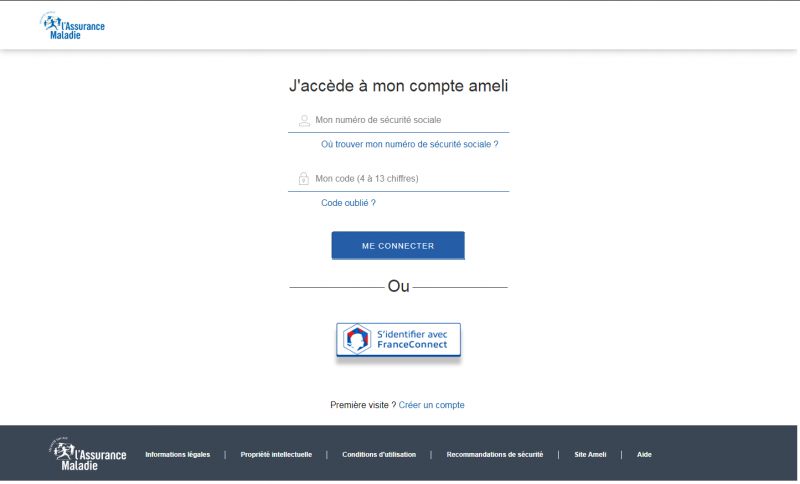
Task: Open 'Où trouver mon numéro de sécurité sociale ?'
Action: [x=409, y=144]
